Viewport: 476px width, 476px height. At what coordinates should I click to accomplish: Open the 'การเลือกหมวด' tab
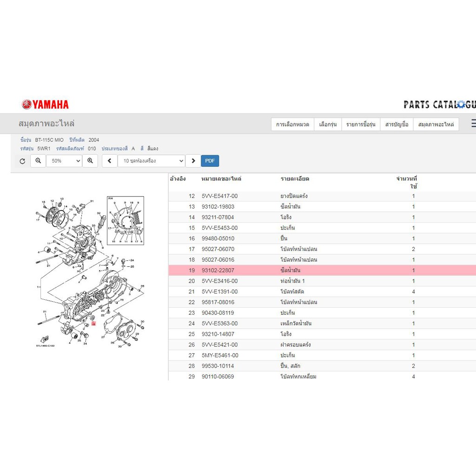coord(293,125)
